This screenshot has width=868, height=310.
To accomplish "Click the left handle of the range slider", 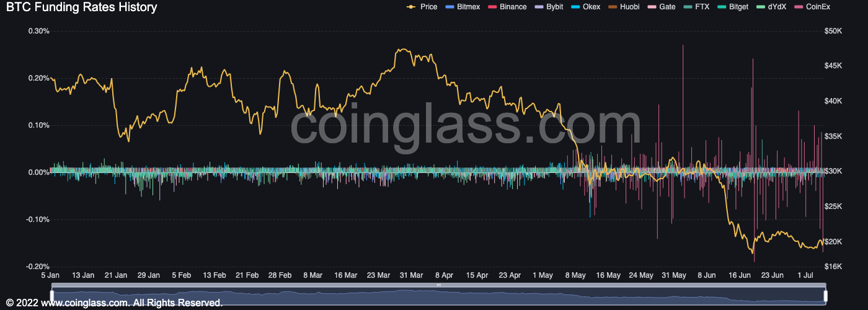I will coord(53,295).
